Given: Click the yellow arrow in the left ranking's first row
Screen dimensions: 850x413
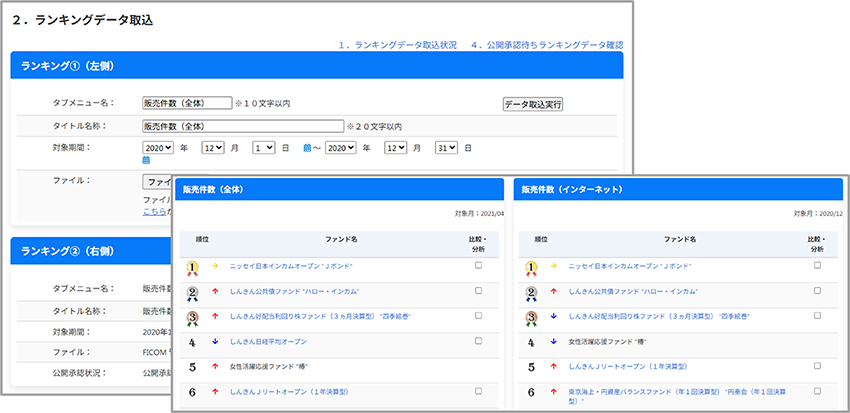Looking at the screenshot, I should (x=215, y=267).
